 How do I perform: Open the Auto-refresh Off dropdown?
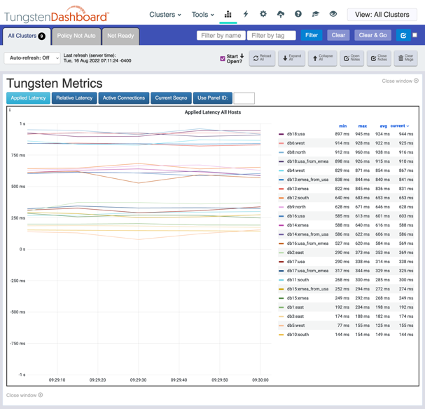[32, 58]
